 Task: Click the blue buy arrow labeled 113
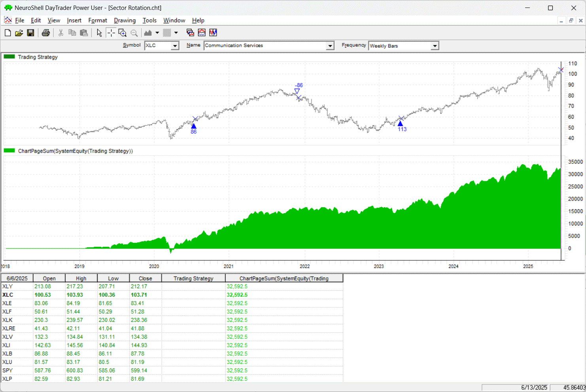click(x=400, y=124)
